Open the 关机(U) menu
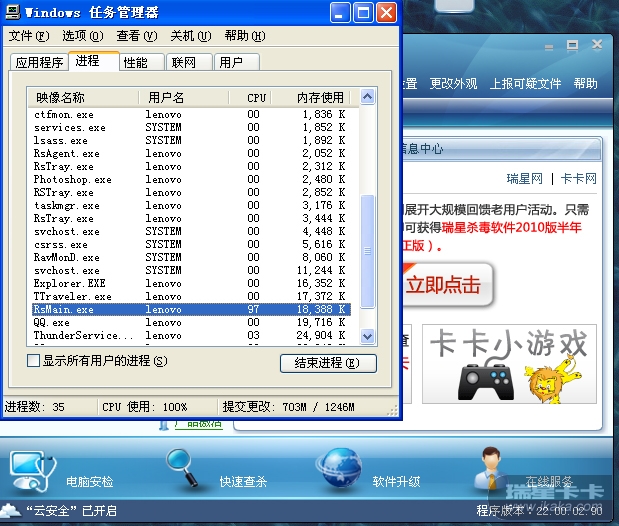The image size is (619, 526). point(191,36)
